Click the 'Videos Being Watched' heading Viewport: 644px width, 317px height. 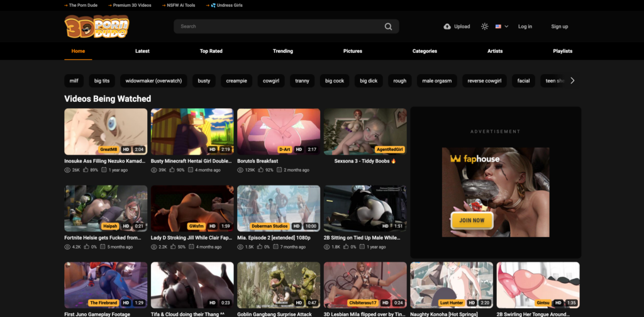(108, 99)
